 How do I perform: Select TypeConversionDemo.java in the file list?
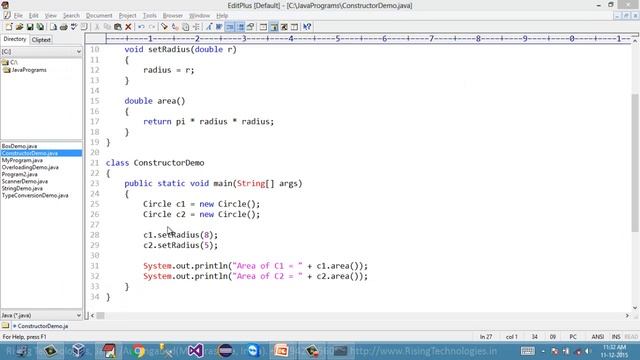[x=35, y=196]
